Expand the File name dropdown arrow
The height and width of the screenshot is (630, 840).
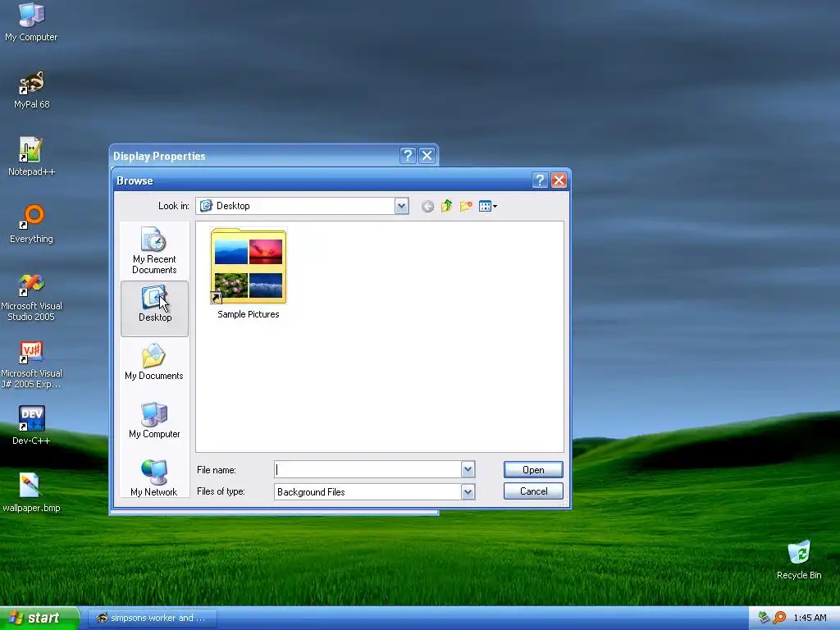(468, 470)
